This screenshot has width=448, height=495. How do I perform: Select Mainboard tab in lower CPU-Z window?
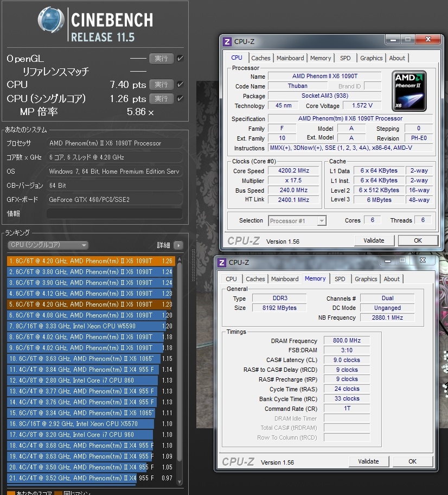click(x=285, y=279)
